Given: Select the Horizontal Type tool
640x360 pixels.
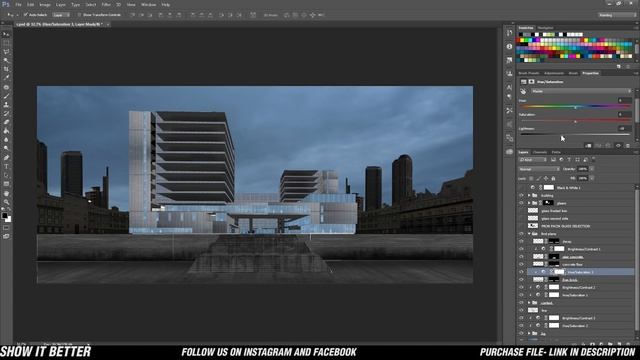Looking at the screenshot, I should pos(6,167).
